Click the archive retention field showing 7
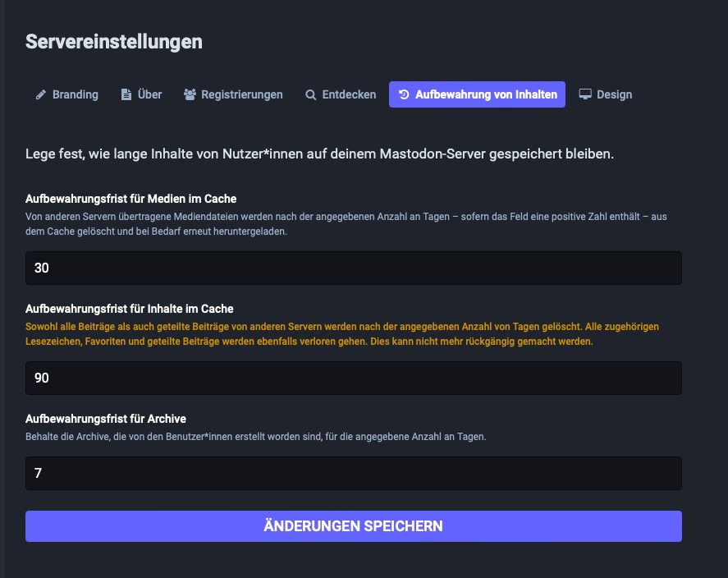This screenshot has height=578, width=728. tap(353, 473)
